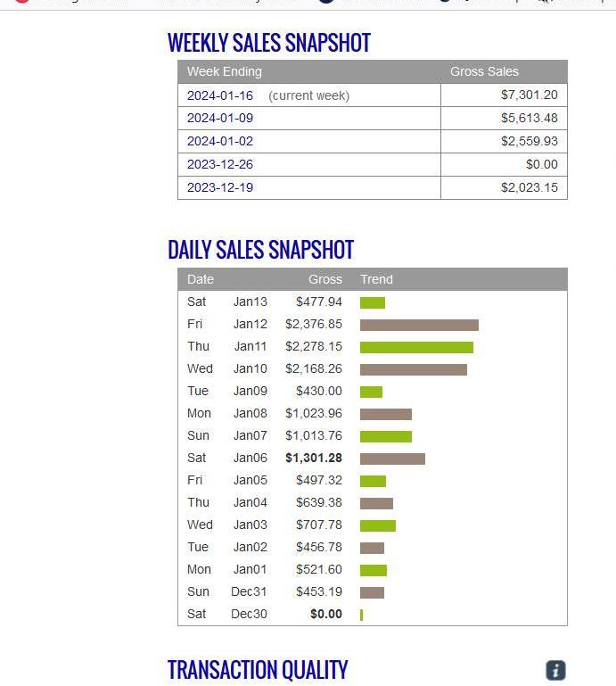Select the 2024-01-02 week link

(219, 141)
